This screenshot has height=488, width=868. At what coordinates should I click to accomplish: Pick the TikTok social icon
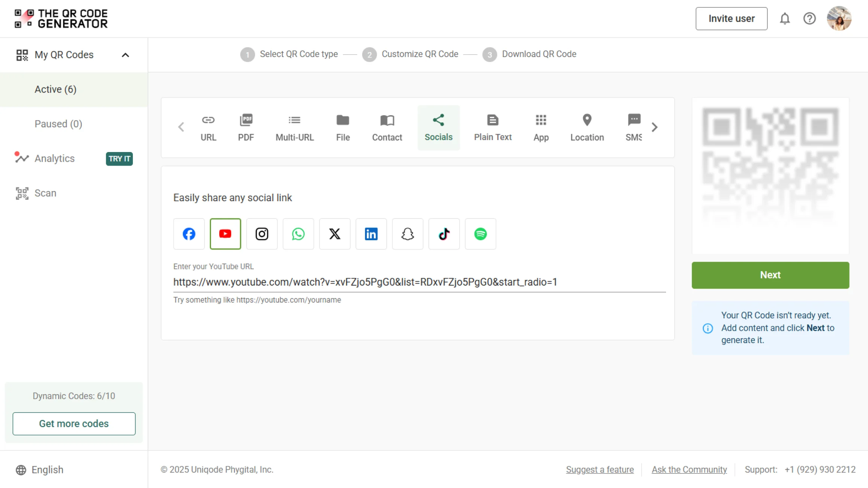click(x=444, y=234)
